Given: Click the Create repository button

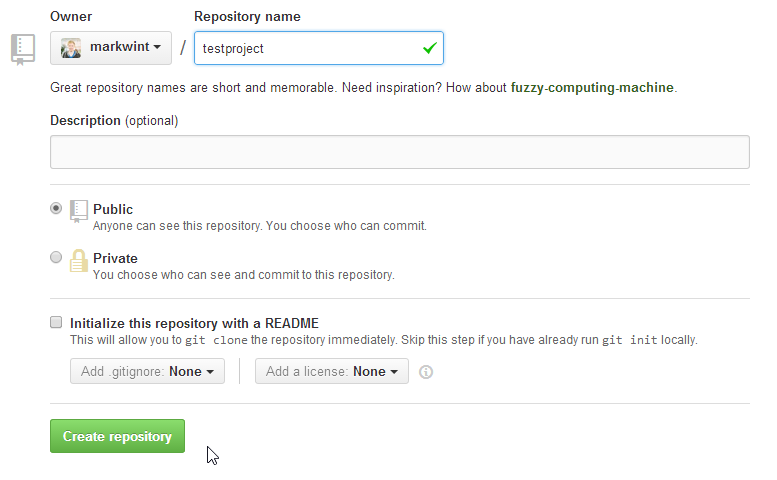Looking at the screenshot, I should pyautogui.click(x=117, y=436).
